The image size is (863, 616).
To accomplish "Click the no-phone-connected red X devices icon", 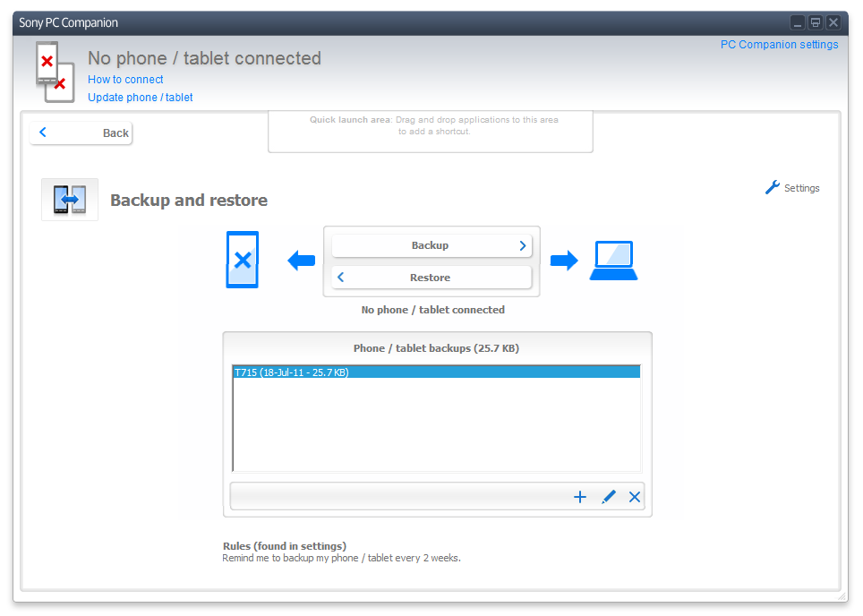I will (x=55, y=72).
